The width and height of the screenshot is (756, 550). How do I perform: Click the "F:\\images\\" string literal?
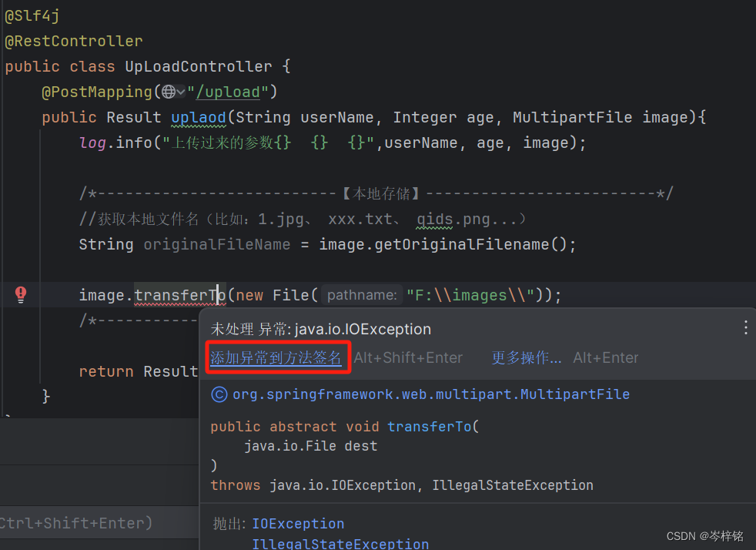(x=470, y=295)
